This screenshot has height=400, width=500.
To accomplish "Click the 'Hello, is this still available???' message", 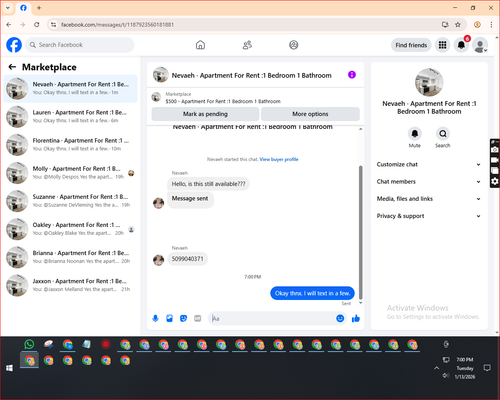I will (208, 184).
